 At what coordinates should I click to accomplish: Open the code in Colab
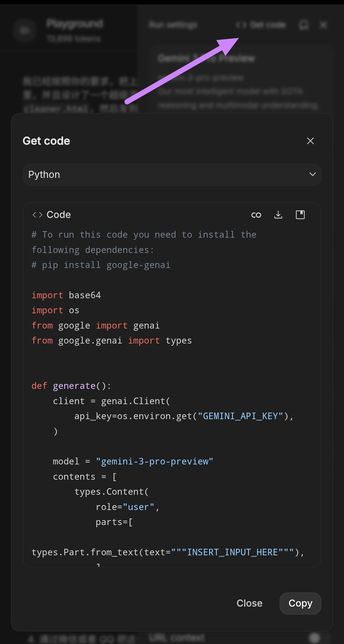[256, 215]
